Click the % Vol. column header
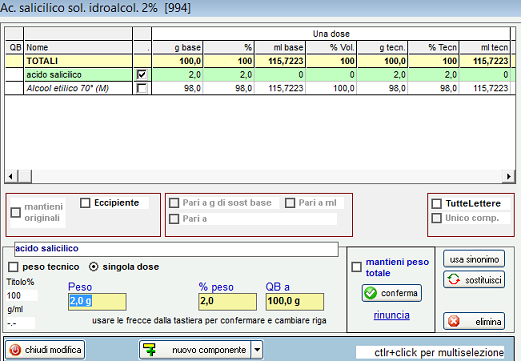 pos(331,47)
